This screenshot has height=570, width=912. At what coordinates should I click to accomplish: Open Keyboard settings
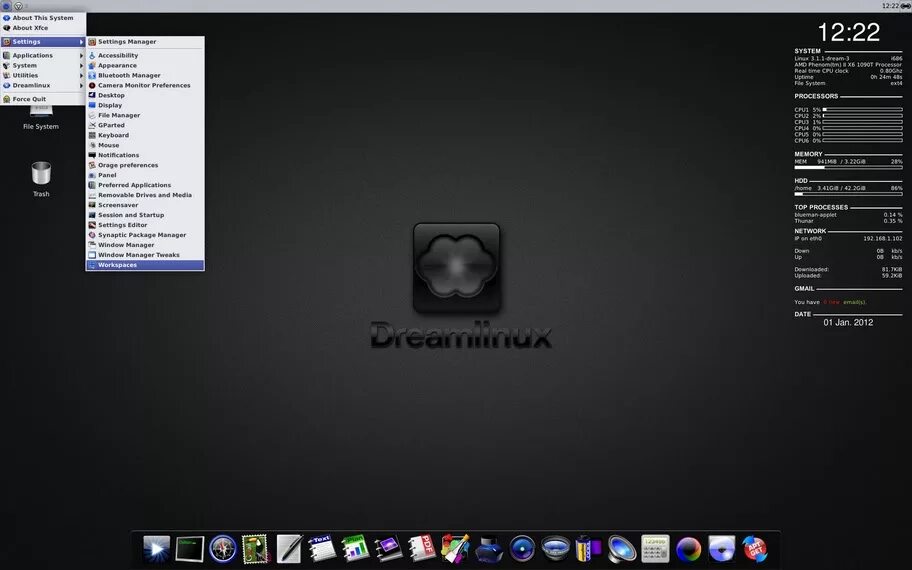click(145, 135)
